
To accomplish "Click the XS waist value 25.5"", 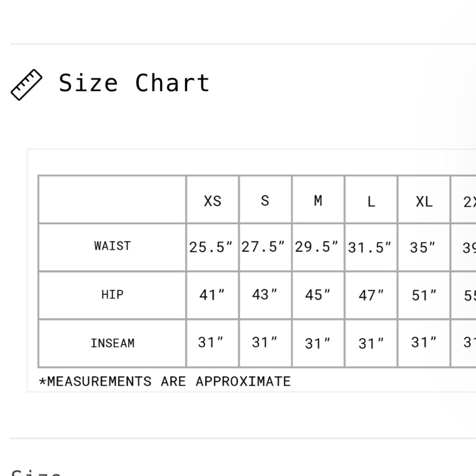I will 211,248.
